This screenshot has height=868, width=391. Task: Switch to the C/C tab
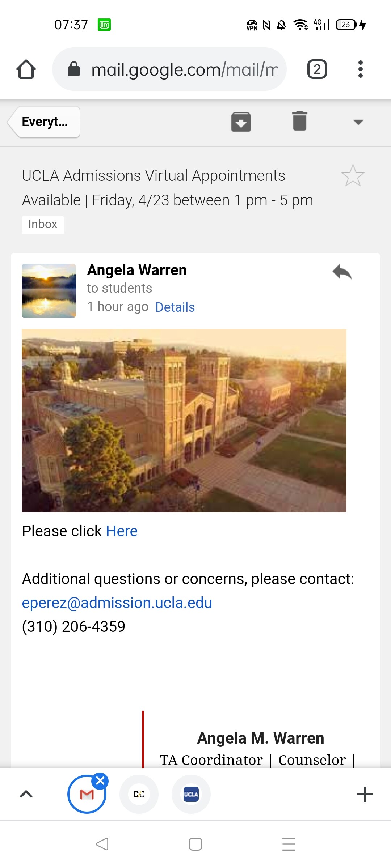pos(139,794)
